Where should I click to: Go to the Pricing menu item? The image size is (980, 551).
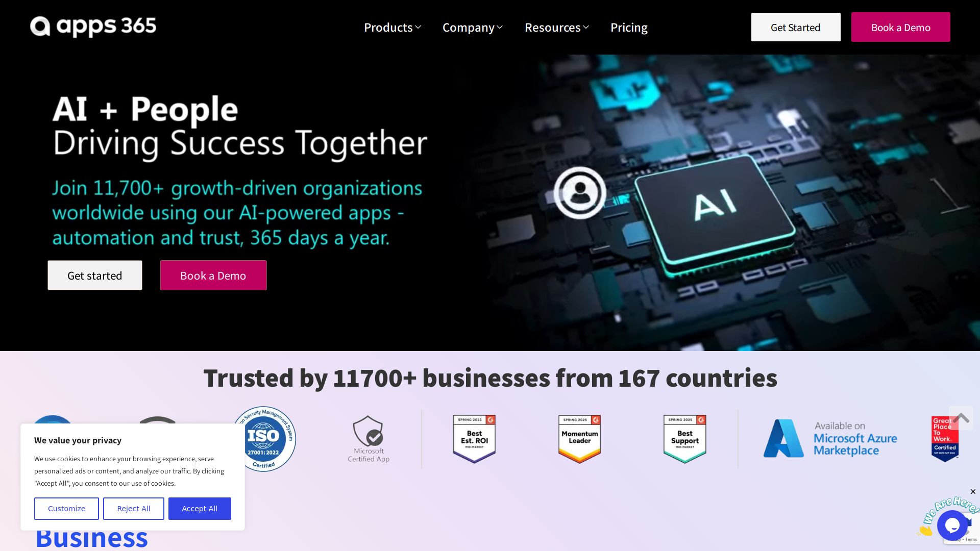pos(629,28)
